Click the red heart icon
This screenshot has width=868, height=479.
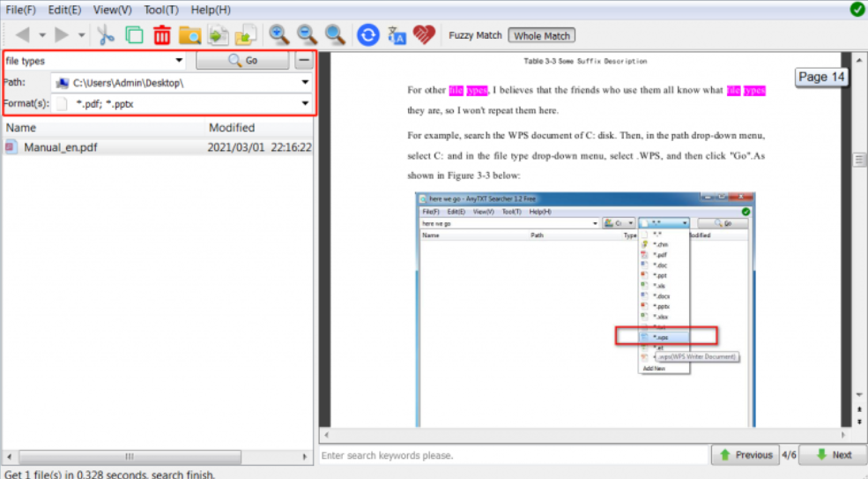424,35
